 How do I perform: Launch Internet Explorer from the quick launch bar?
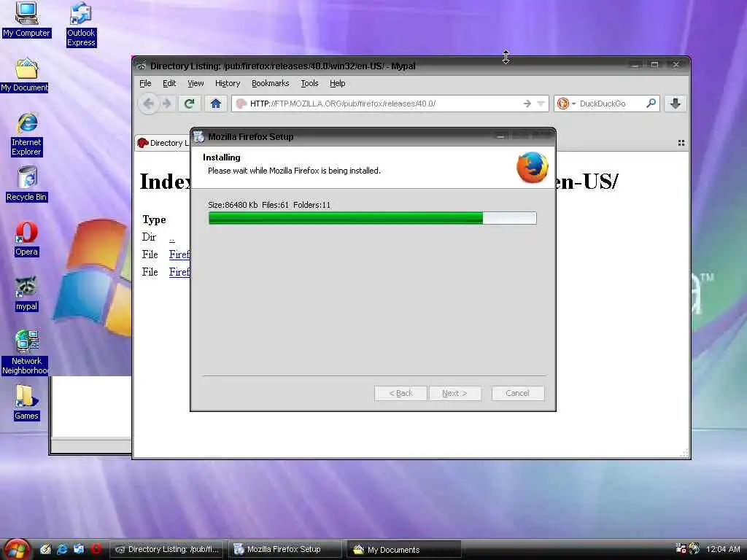(62, 549)
